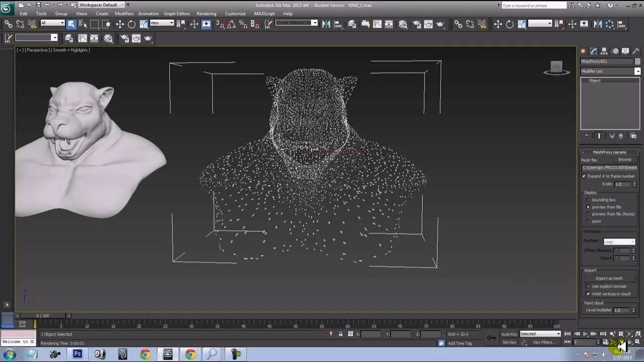Viewport: 644px width, 362px height.
Task: Click Remove Modifier trash icon
Action: point(621,136)
